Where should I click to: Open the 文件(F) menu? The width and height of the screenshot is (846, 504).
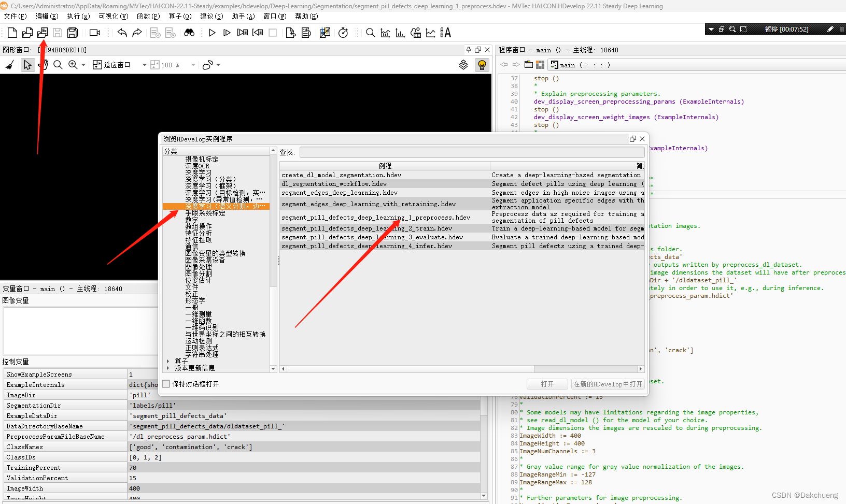coord(15,16)
